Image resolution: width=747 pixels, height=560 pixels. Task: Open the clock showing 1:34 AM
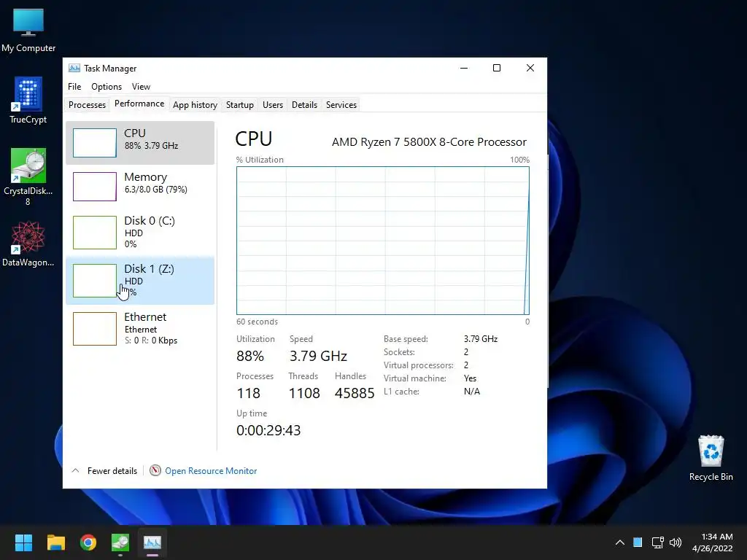pos(717,537)
